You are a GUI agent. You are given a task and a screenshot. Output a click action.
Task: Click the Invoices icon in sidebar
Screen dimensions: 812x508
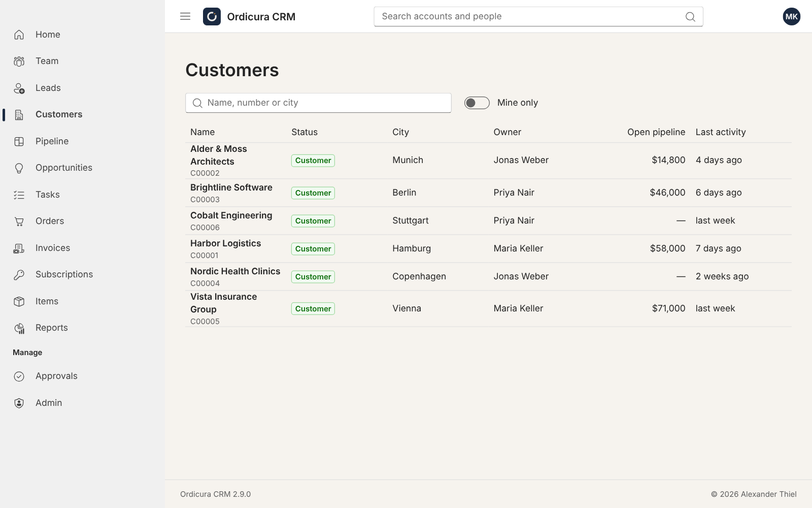(19, 248)
